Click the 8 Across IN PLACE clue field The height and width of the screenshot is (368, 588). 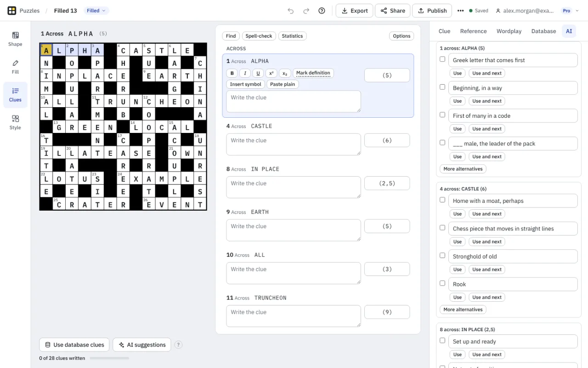(x=293, y=187)
